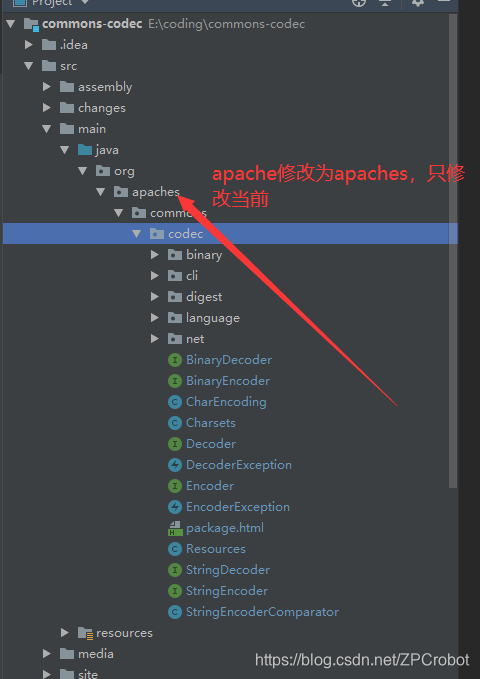Click the project tree vertical scrollbar
480x679 pixels.
pos(453,251)
